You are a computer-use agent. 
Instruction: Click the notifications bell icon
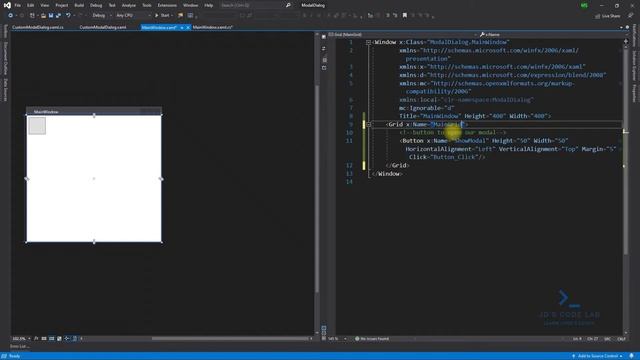(631, 356)
